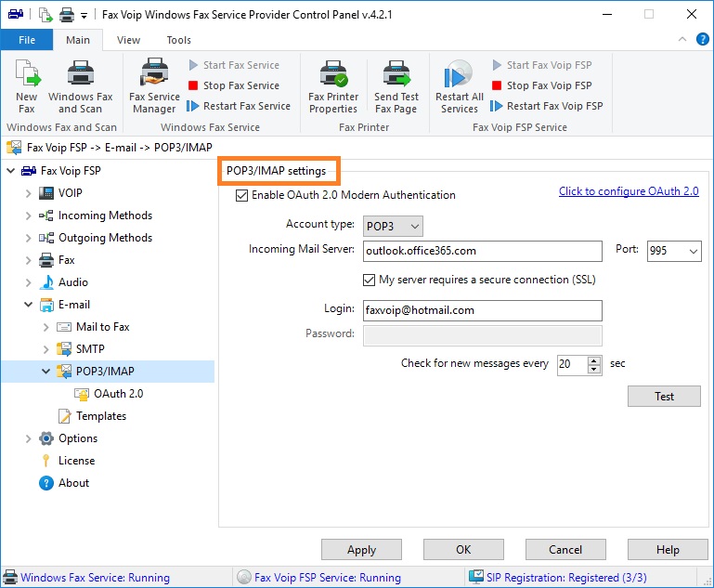Open About tree item
The width and height of the screenshot is (714, 588).
[x=73, y=483]
